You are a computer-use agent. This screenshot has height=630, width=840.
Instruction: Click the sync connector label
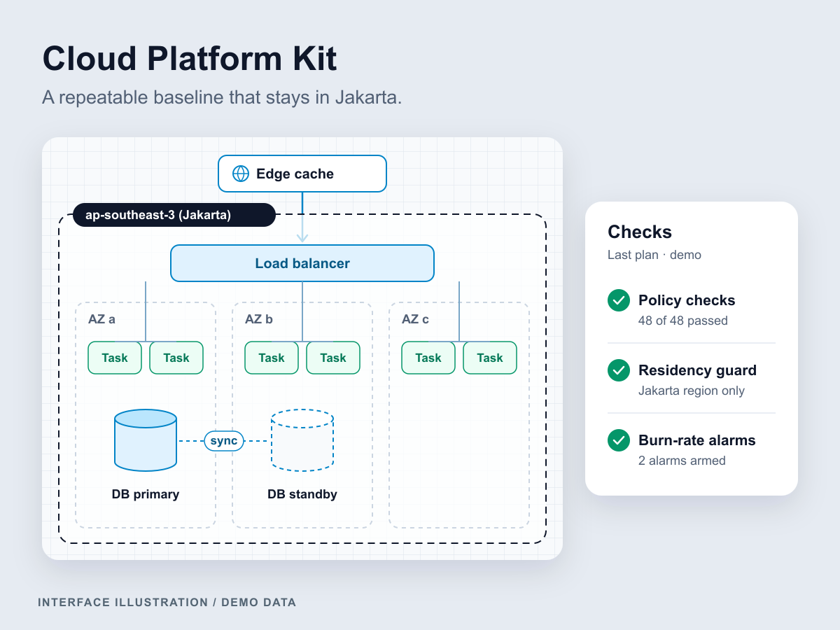pos(224,441)
